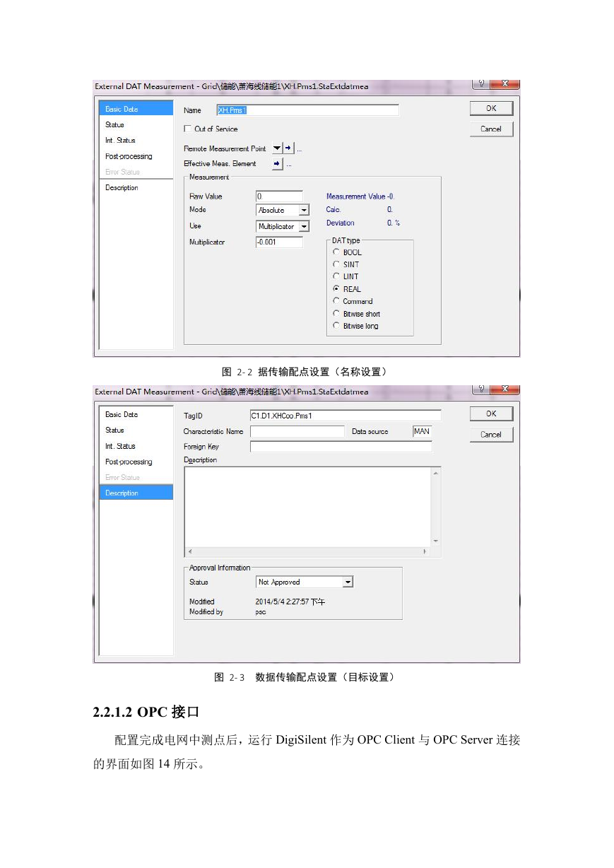This screenshot has width=614, height=868.
Task: Click the Effective Meas. Element blue arrow button
Action: 278,164
